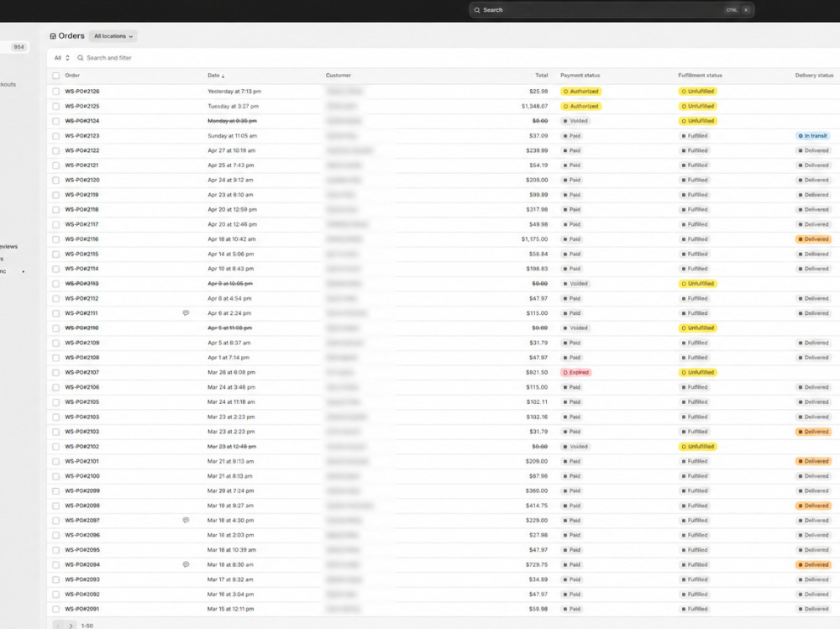Open order WS-PO#2126

pyautogui.click(x=82, y=92)
